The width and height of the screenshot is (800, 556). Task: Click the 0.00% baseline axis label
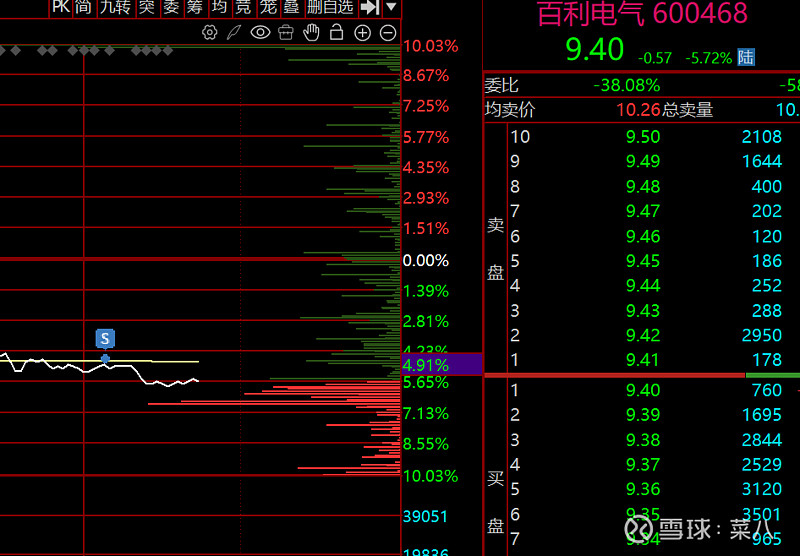pyautogui.click(x=426, y=261)
